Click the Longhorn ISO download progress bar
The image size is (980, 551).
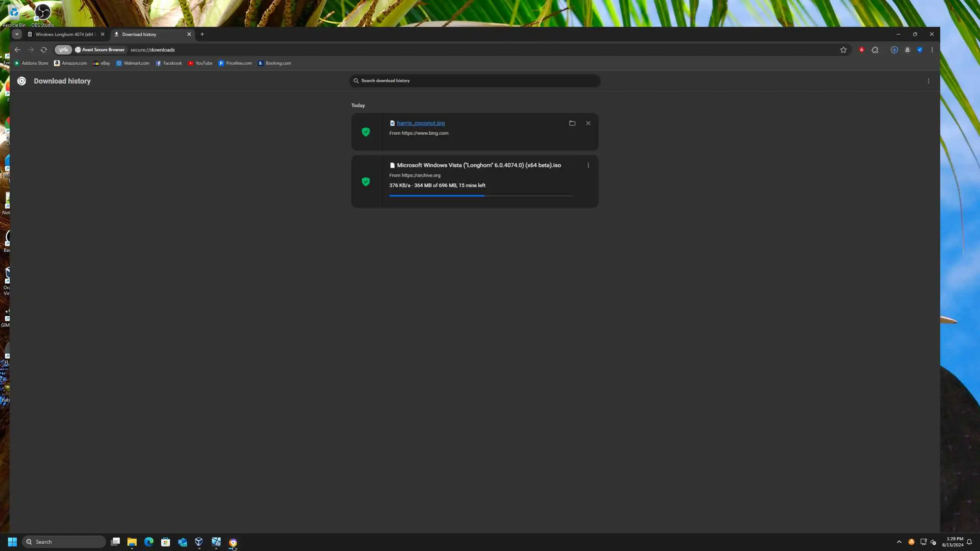click(480, 196)
